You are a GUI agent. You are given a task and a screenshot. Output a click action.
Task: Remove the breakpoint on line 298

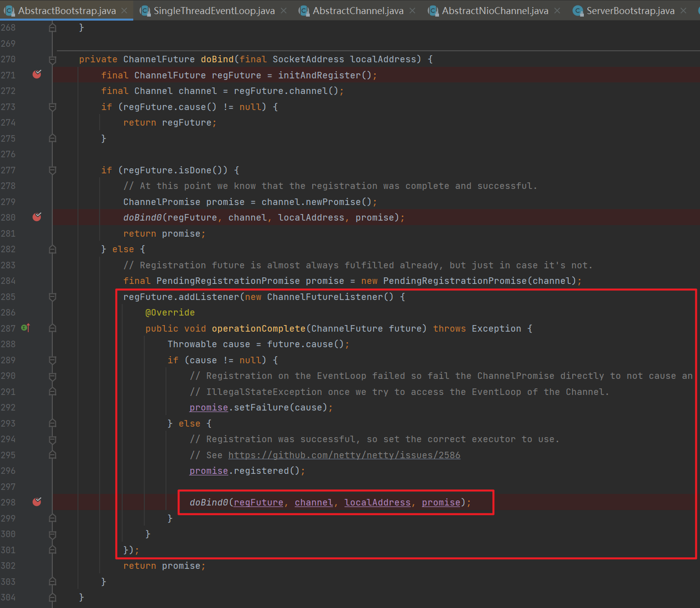(37, 501)
